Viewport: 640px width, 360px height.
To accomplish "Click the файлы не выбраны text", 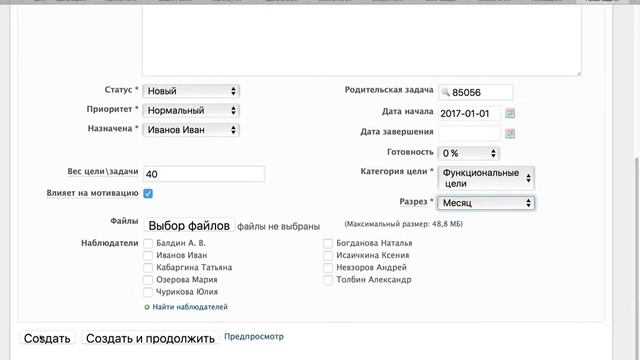I will point(278,227).
